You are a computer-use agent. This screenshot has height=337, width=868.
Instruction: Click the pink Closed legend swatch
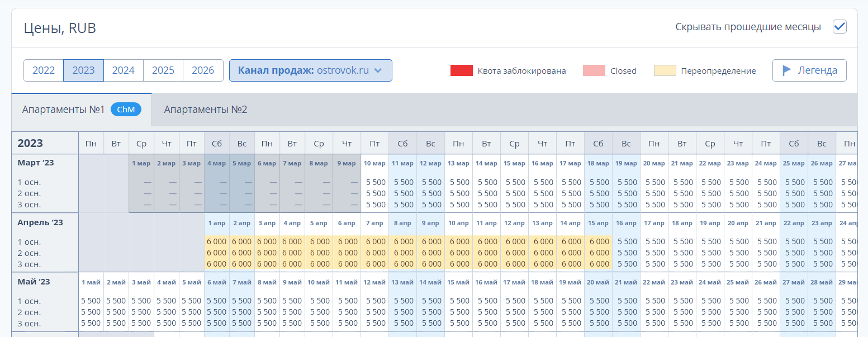pos(594,71)
